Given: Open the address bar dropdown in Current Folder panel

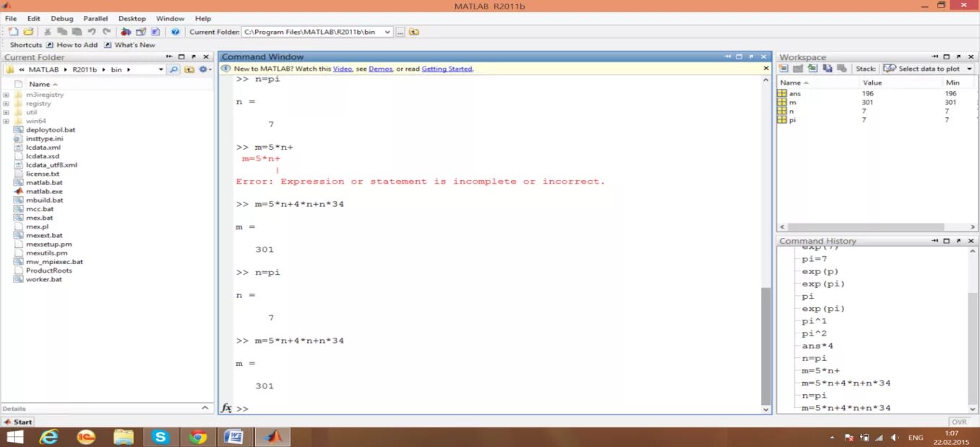Looking at the screenshot, I should point(161,69).
